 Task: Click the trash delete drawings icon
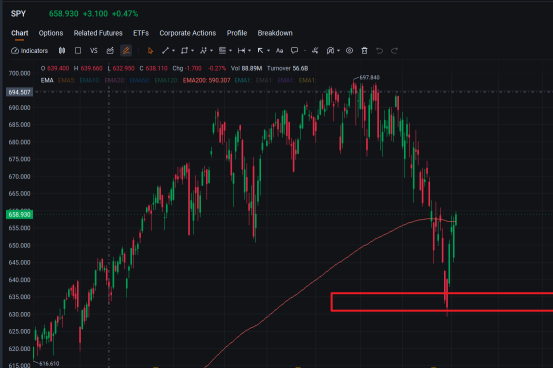364,51
